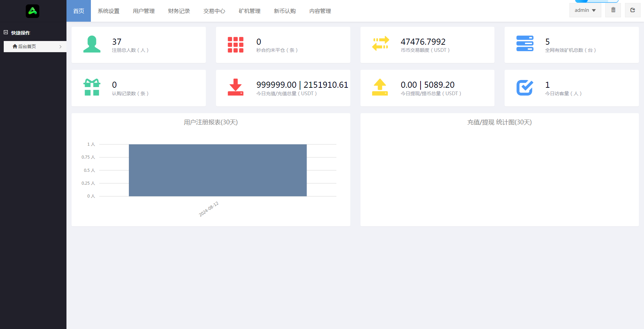This screenshot has height=329, width=644.
Task: Switch to the 系统设置 menu
Action: tap(108, 11)
